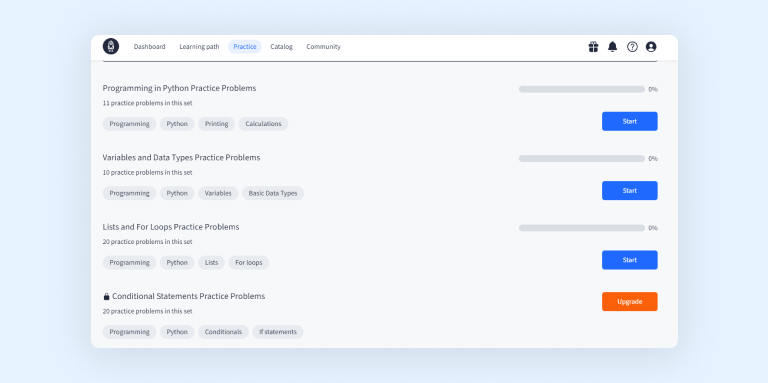Open Programming in Python Practice Problems title
768x383 pixels.
179,88
